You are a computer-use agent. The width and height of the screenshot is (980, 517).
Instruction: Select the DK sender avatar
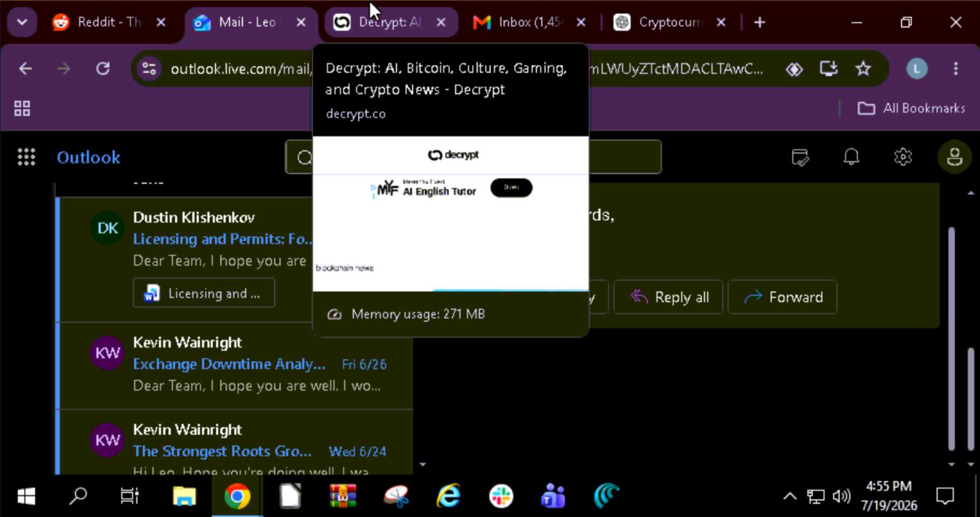tap(107, 228)
